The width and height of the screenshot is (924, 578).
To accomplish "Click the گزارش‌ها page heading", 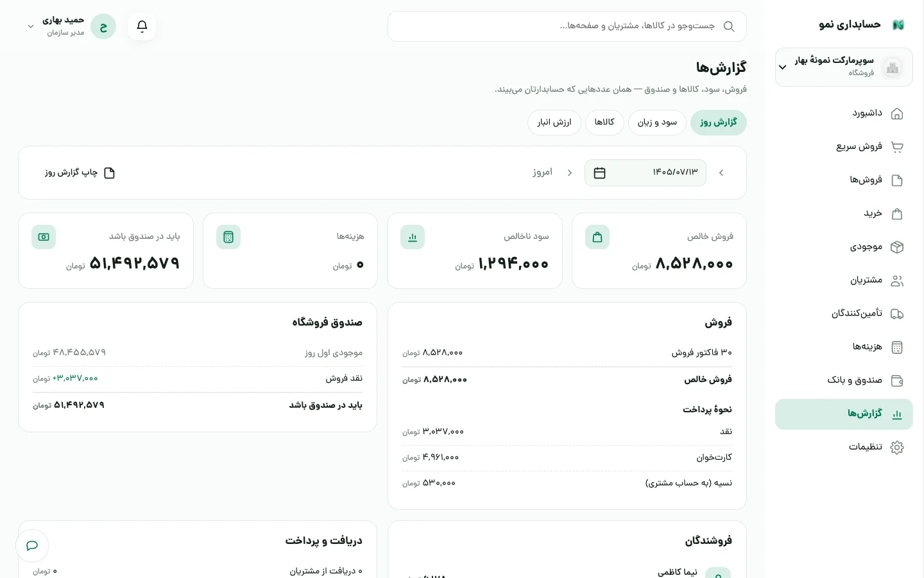I will pos(721,67).
